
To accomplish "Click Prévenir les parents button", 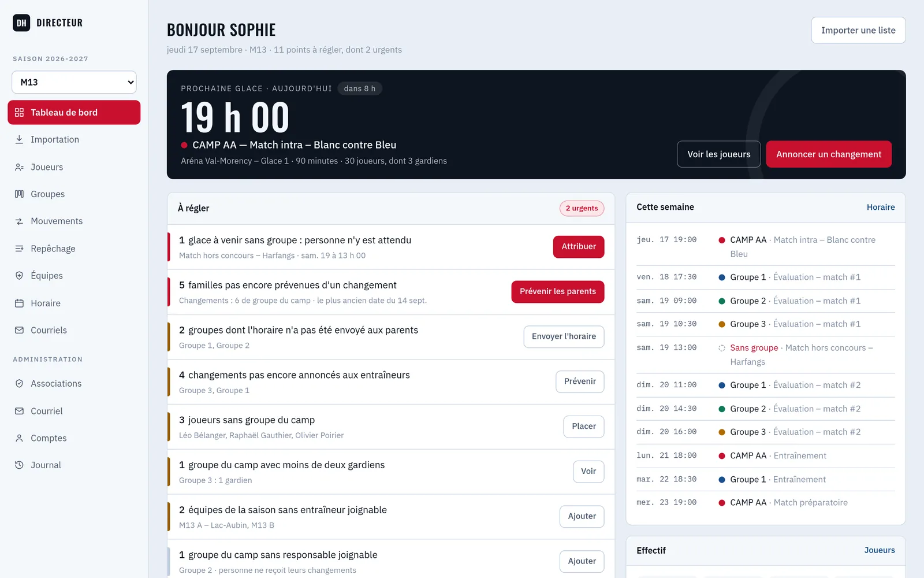I will (x=558, y=291).
